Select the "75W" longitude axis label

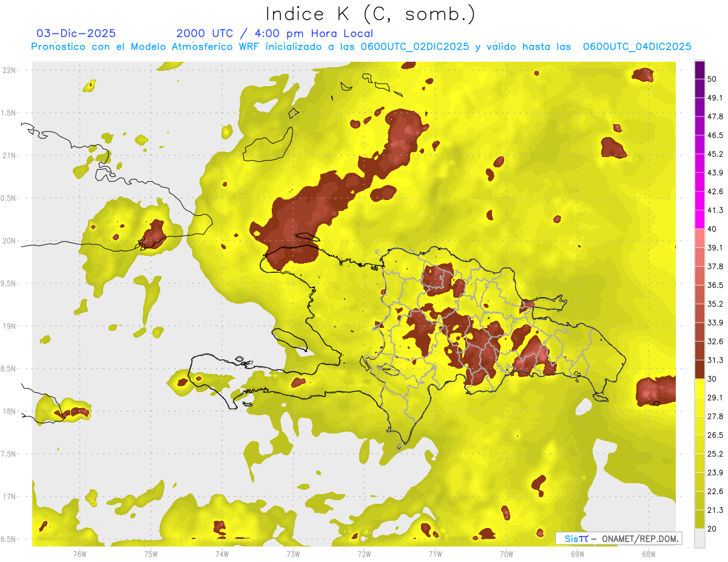[x=151, y=554]
